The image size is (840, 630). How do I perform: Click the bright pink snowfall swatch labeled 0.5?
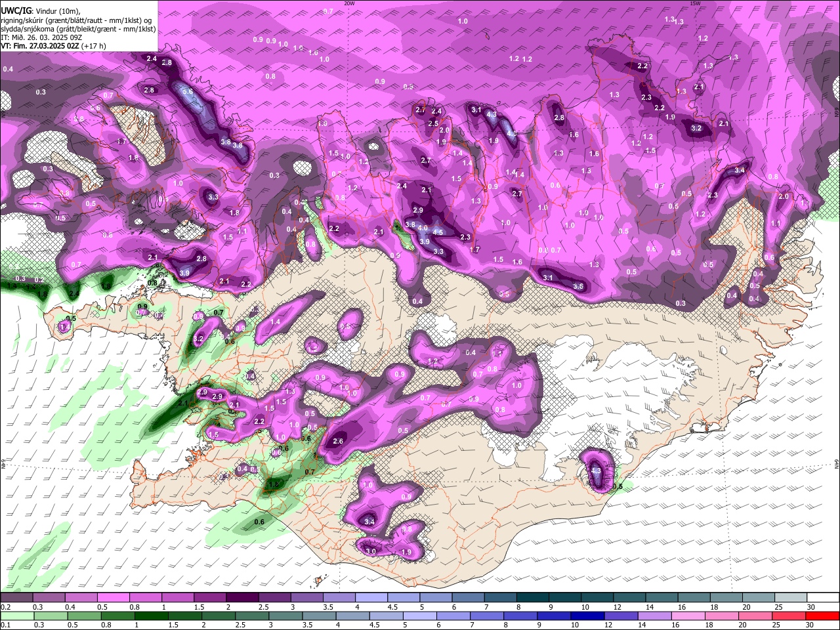[113, 598]
